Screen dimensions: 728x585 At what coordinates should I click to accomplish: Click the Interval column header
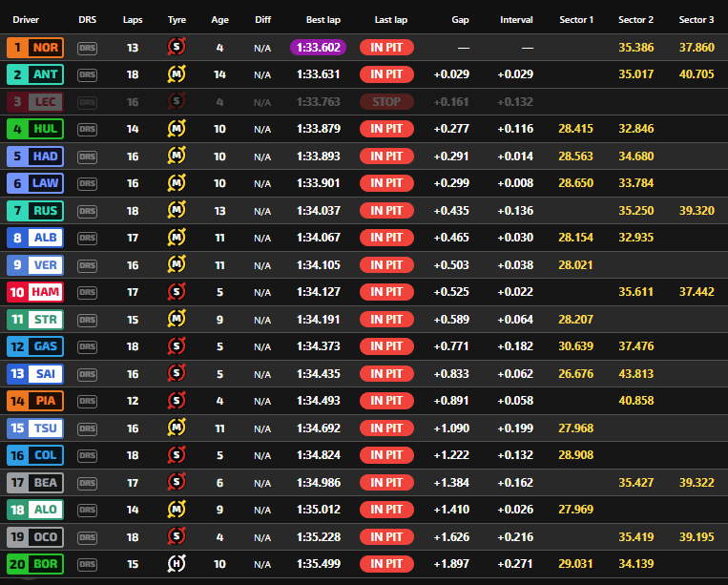[x=516, y=19]
